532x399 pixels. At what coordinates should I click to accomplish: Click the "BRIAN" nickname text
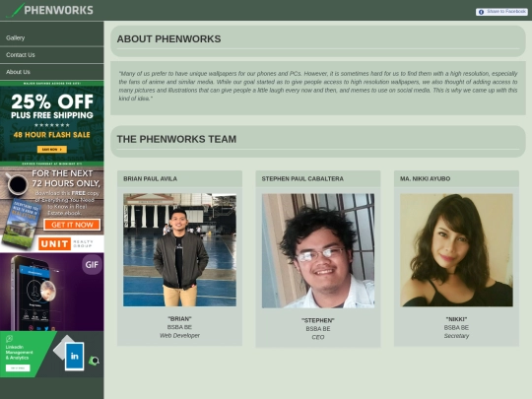point(180,319)
